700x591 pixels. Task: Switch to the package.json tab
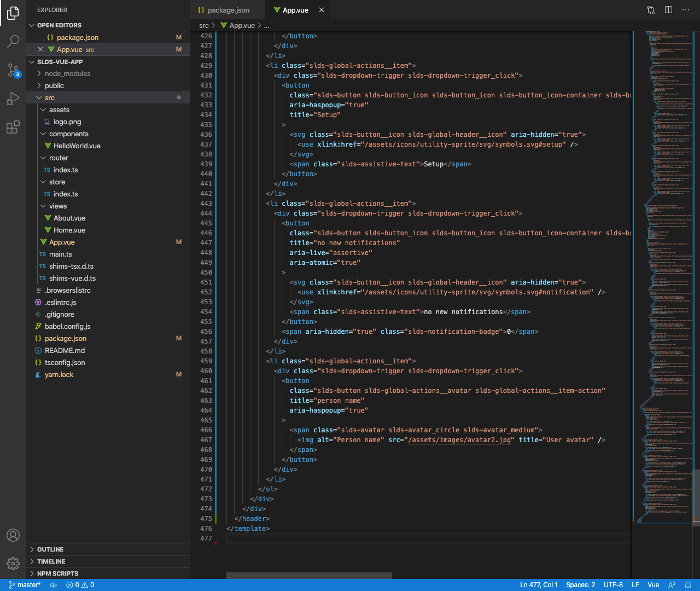click(228, 10)
